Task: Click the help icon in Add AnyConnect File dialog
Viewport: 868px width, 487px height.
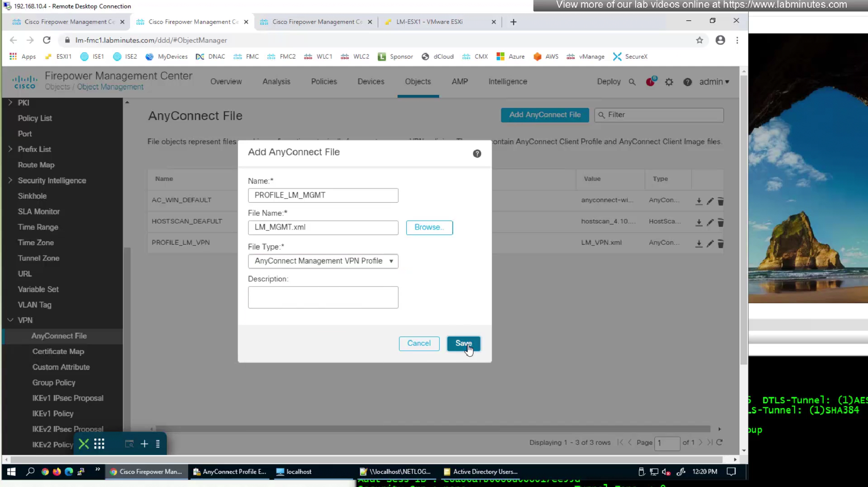Action: coord(477,154)
